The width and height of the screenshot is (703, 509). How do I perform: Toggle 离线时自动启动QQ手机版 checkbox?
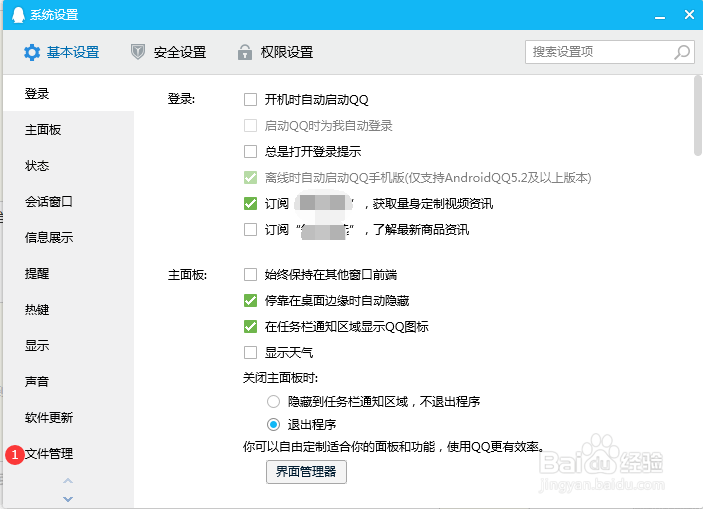[250, 178]
